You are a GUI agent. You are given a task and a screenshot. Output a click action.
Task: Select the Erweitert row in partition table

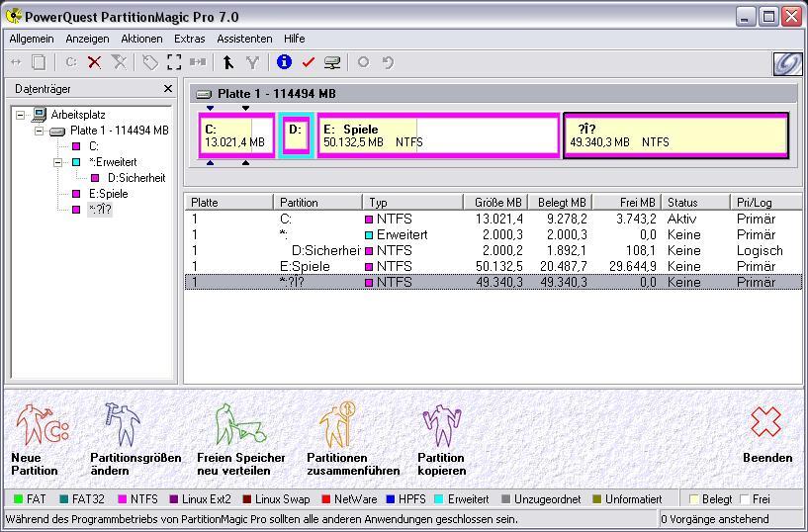coord(494,234)
